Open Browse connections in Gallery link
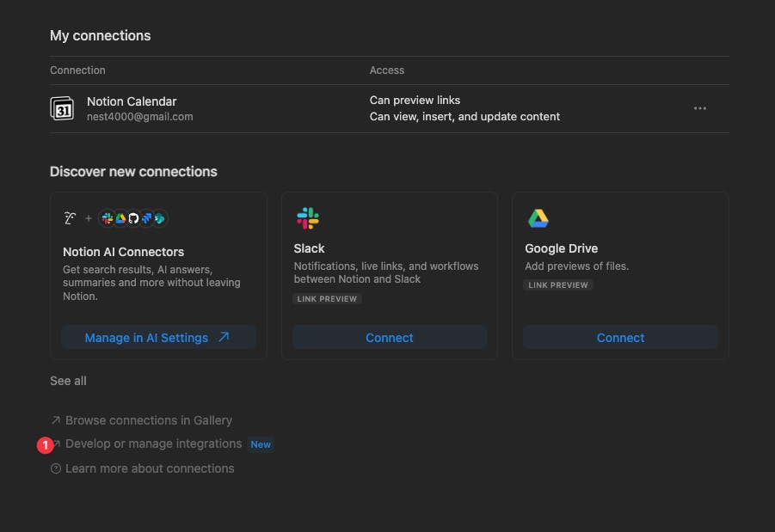 tap(149, 420)
